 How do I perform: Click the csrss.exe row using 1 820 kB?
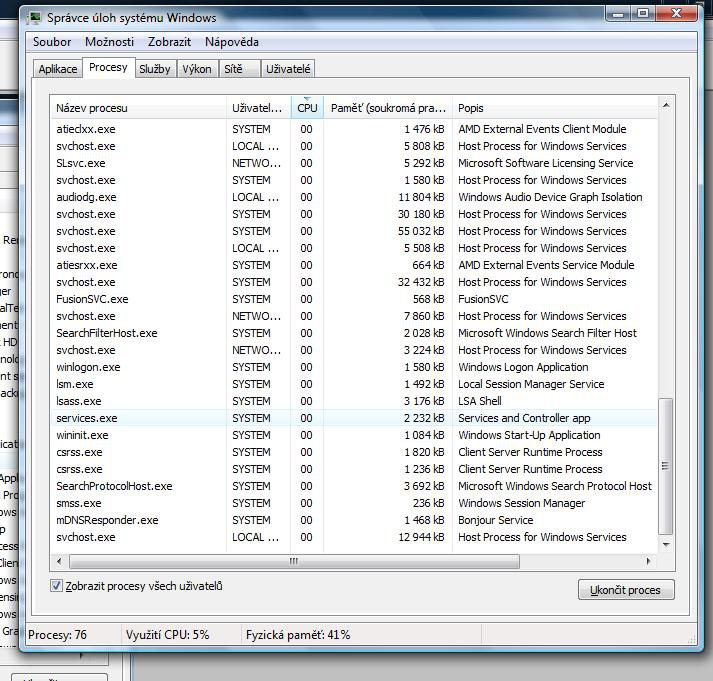click(x=354, y=452)
